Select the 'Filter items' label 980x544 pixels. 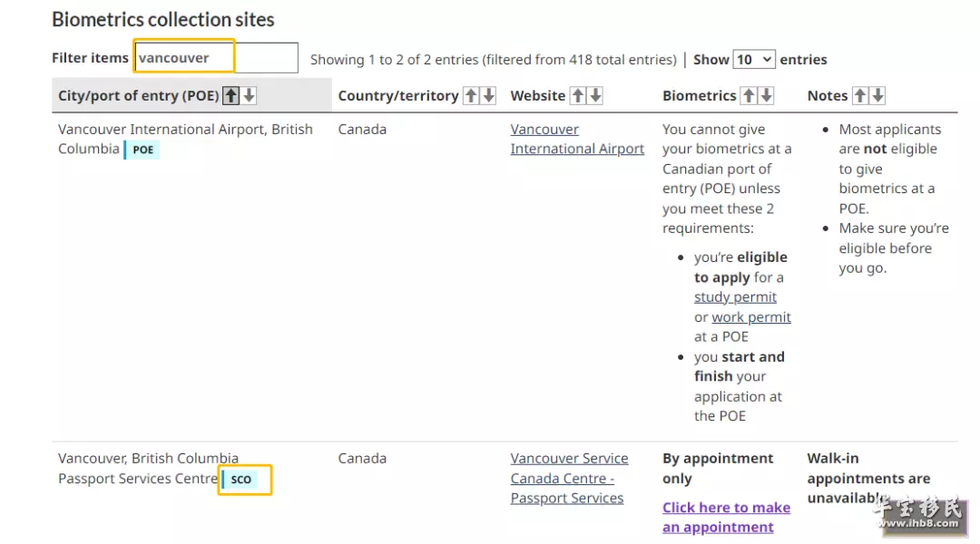pos(90,57)
